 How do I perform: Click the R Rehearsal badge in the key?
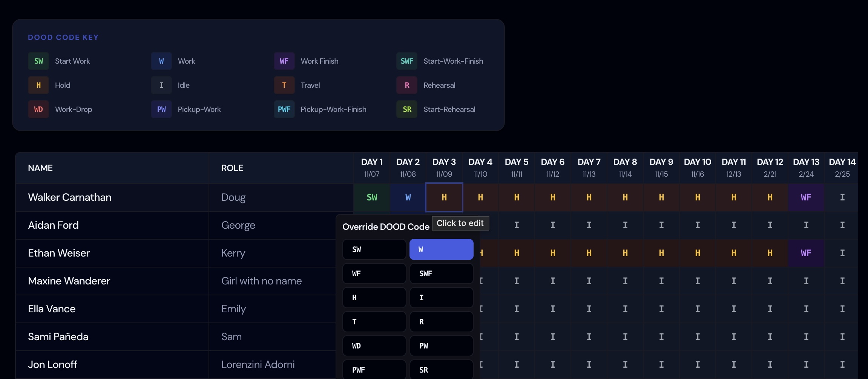tap(406, 85)
